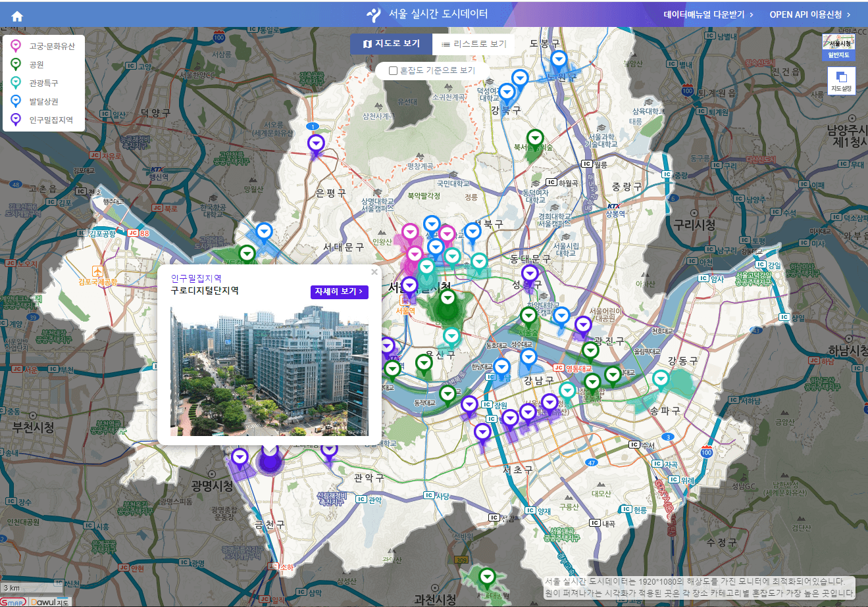Toggle 인구밀집지역 legend filter
The image size is (868, 607).
[41, 120]
